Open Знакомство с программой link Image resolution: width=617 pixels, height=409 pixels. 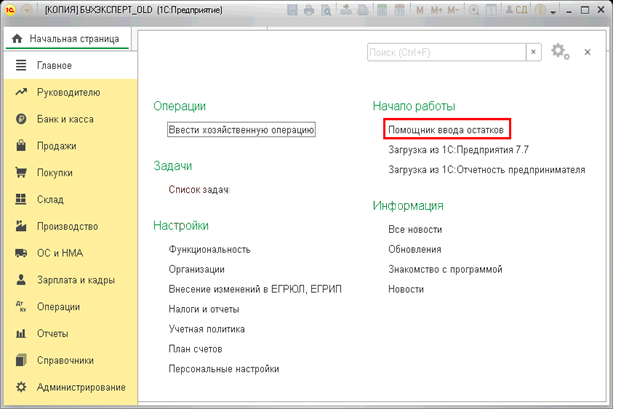click(x=445, y=269)
